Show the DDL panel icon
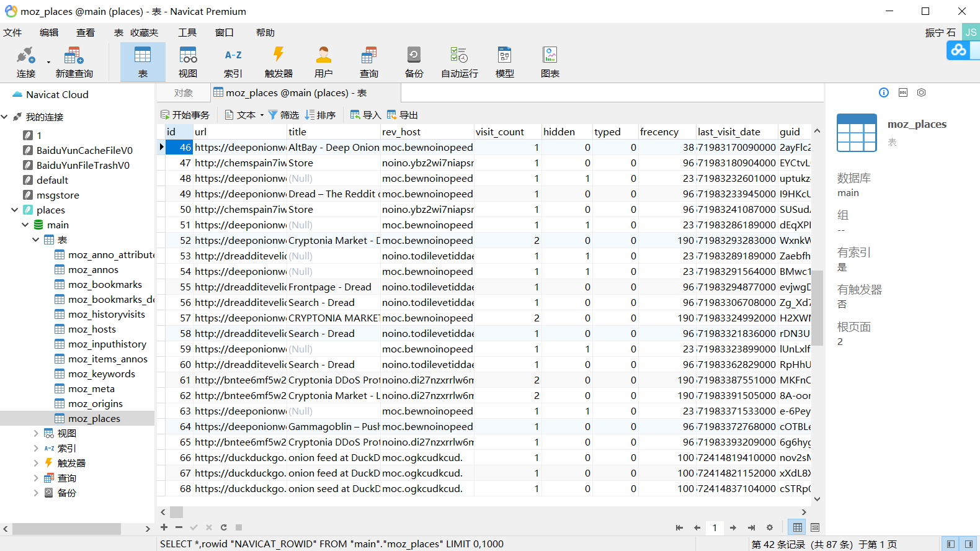Viewport: 980px width, 551px height. point(903,92)
